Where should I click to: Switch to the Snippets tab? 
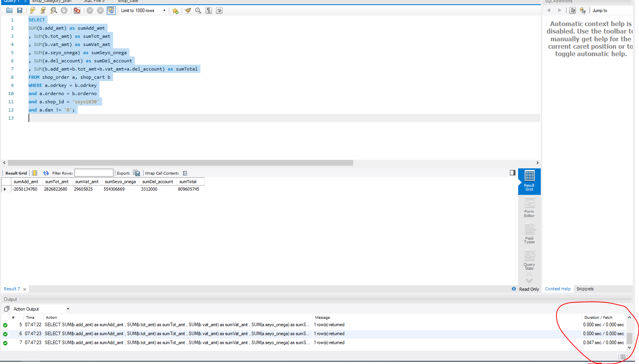coord(585,289)
